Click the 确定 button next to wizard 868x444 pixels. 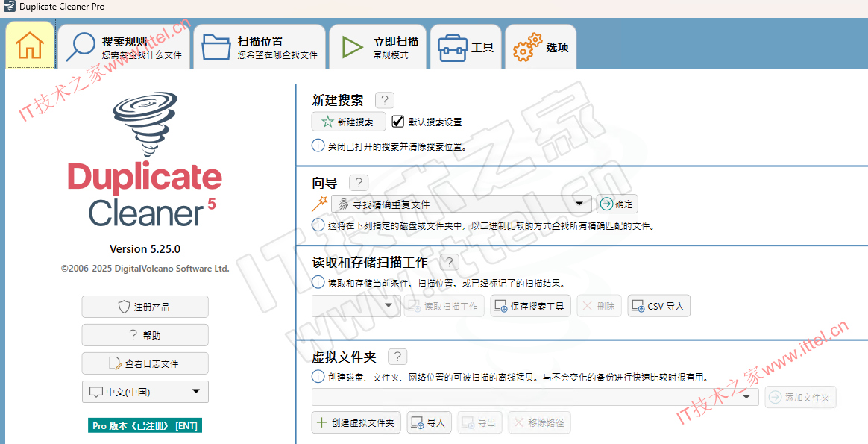(617, 204)
